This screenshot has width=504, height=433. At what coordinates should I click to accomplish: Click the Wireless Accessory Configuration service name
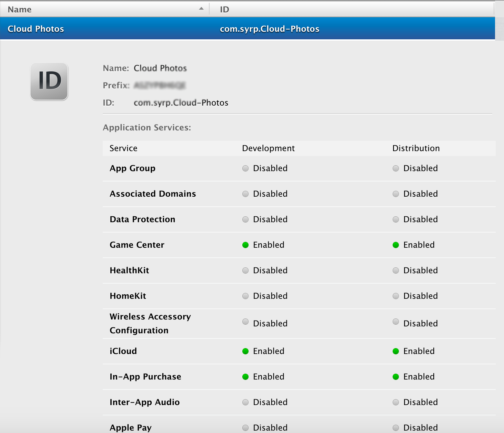pyautogui.click(x=150, y=324)
